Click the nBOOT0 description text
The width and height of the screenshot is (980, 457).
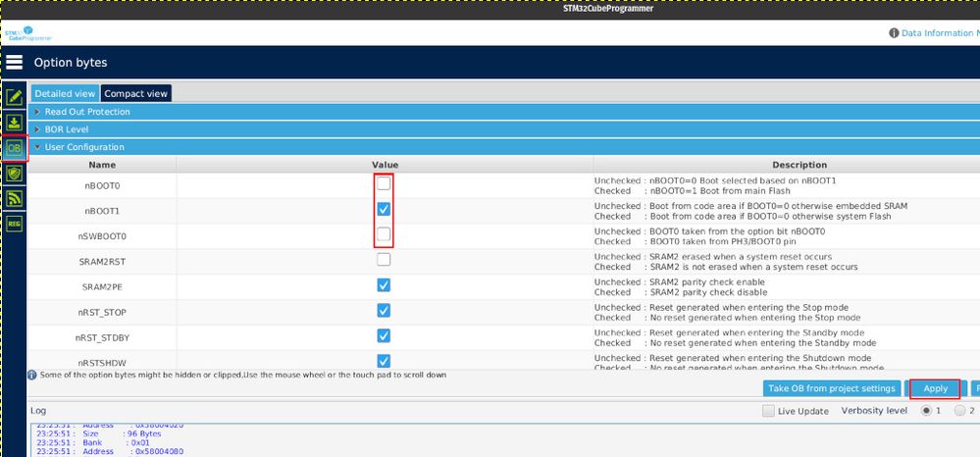tap(715, 185)
